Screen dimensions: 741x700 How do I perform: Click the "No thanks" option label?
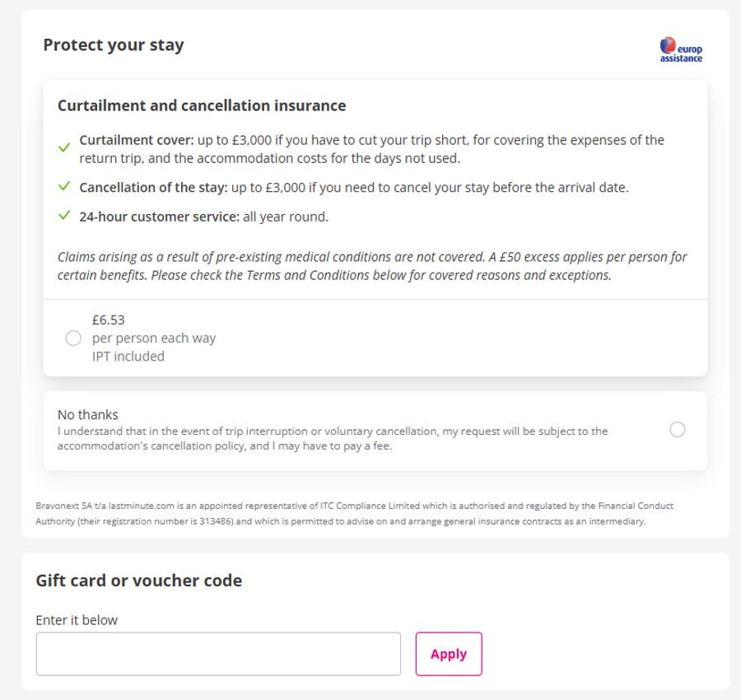pyautogui.click(x=88, y=414)
